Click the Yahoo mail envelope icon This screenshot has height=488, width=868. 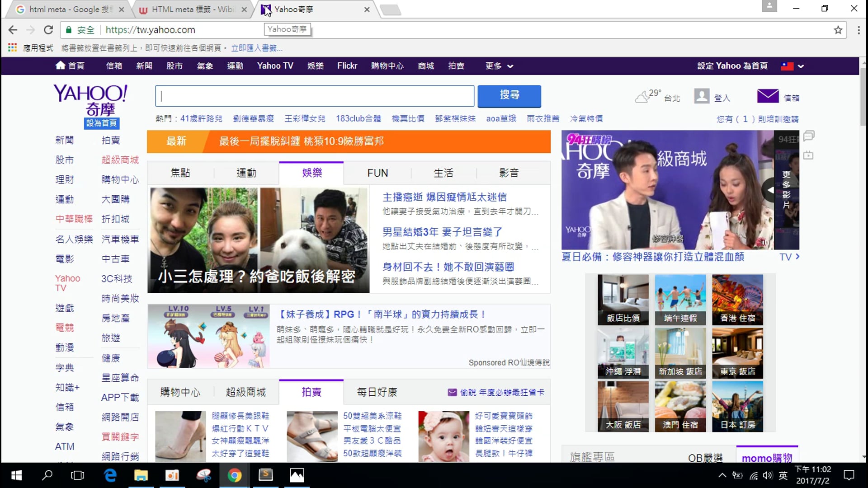(767, 96)
